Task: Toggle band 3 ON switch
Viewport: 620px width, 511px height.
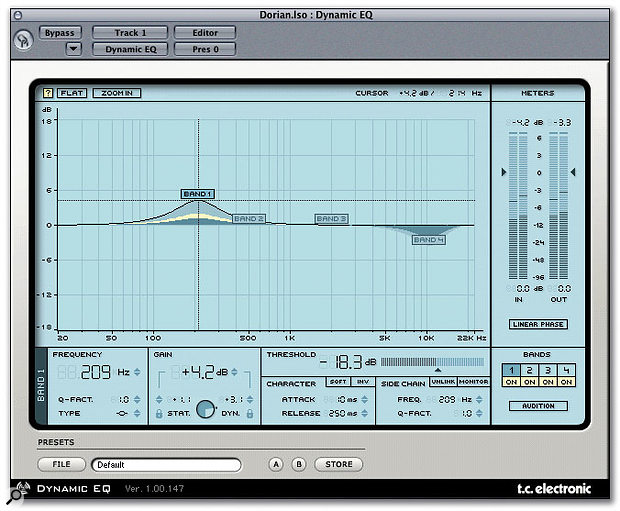Action: [548, 382]
